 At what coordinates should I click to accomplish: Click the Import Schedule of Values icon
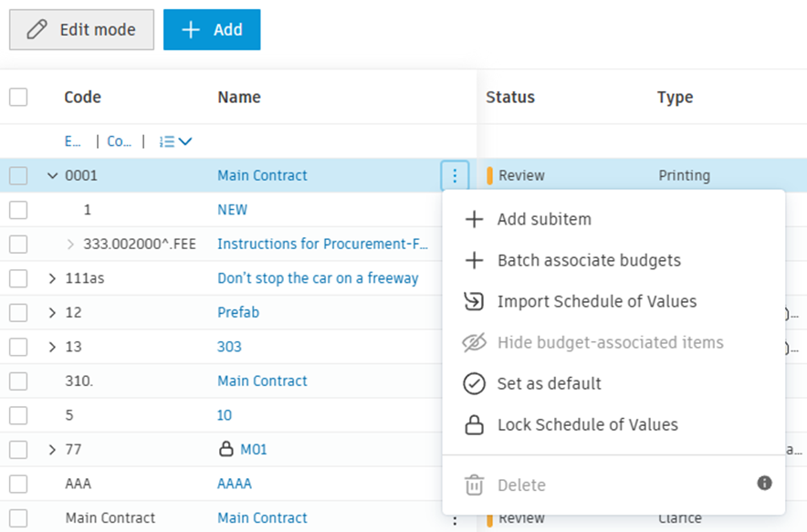pos(474,301)
